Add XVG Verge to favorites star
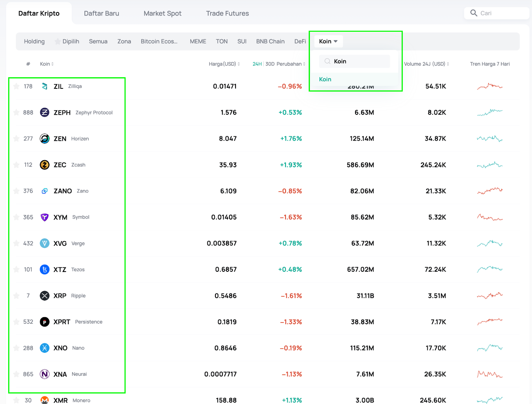The height and width of the screenshot is (404, 532). point(16,243)
